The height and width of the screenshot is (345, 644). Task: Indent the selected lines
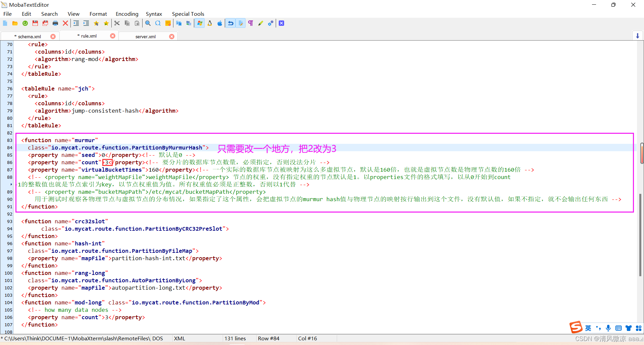(86, 23)
